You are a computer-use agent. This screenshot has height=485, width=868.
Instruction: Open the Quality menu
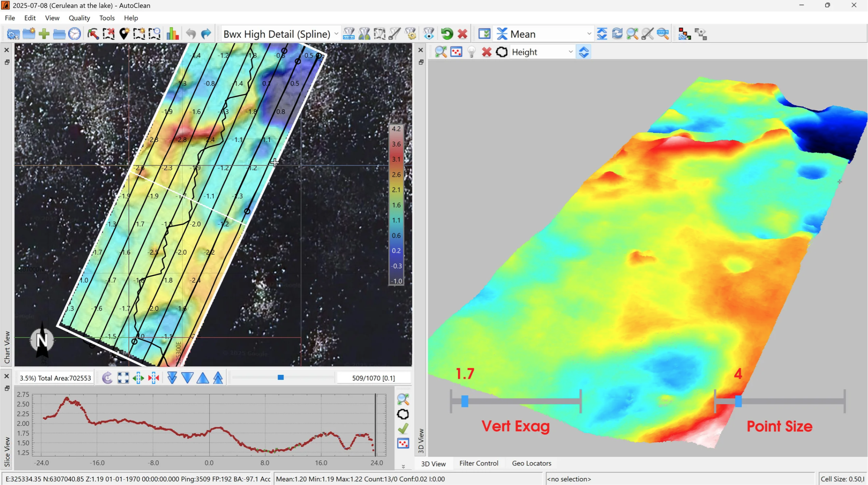79,18
